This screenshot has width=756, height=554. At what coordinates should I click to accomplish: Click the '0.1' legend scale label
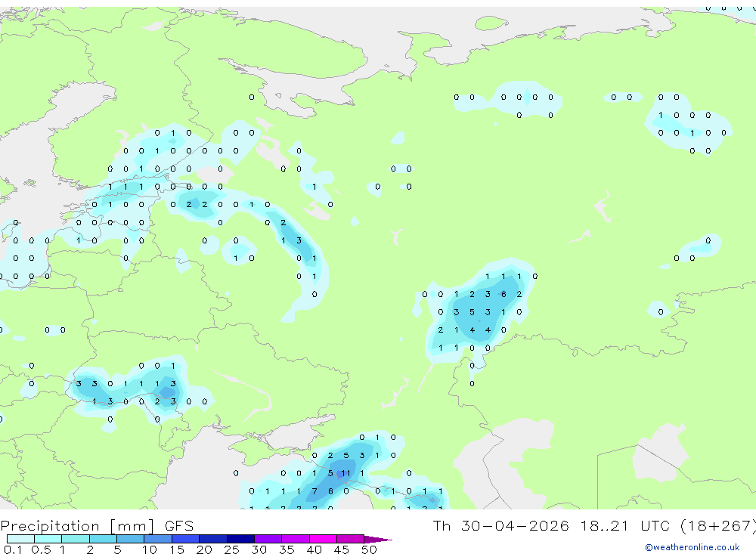[x=13, y=549]
